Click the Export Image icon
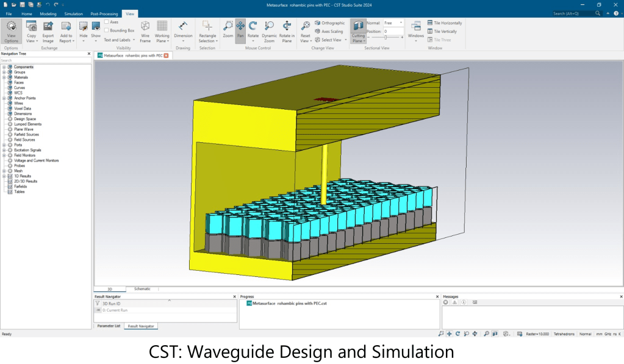624x364 pixels. 48,30
